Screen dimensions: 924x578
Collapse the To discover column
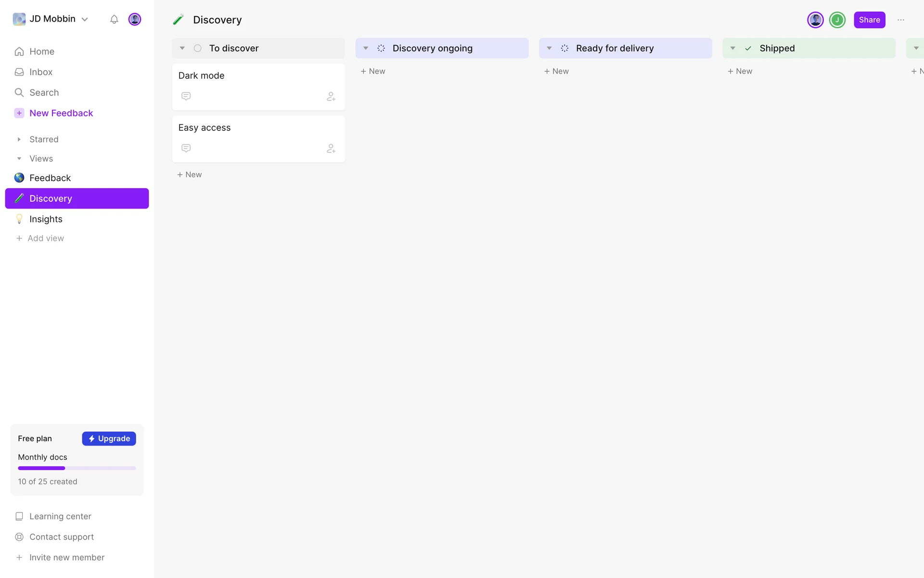182,48
